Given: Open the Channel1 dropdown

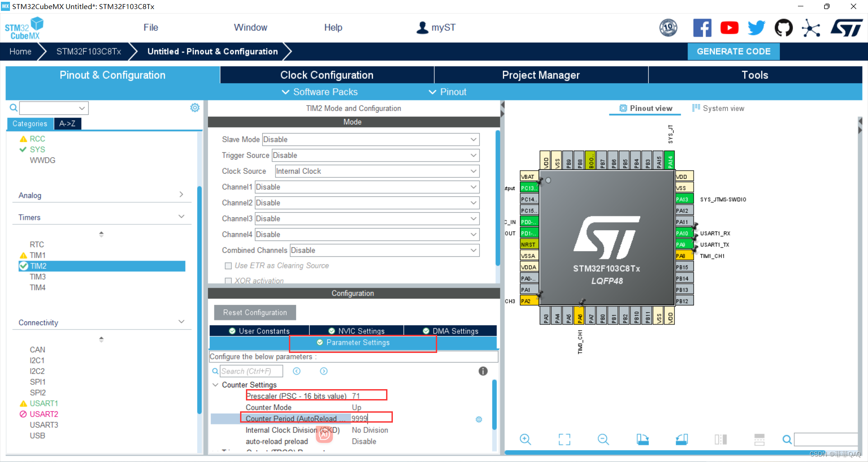Looking at the screenshot, I should (x=367, y=187).
